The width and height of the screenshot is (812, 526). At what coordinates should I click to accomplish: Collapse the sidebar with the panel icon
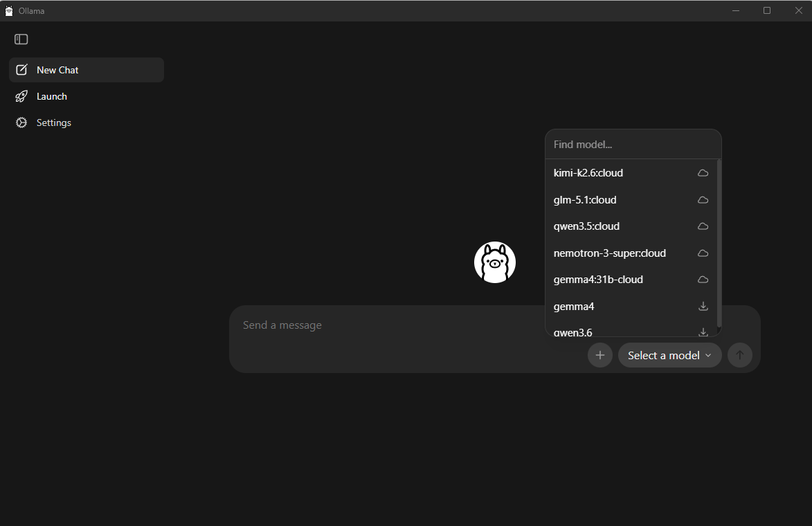point(21,39)
